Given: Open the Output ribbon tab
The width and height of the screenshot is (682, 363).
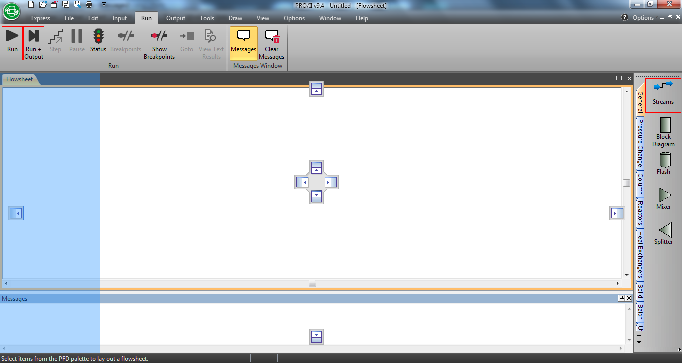Looking at the screenshot, I should [175, 18].
